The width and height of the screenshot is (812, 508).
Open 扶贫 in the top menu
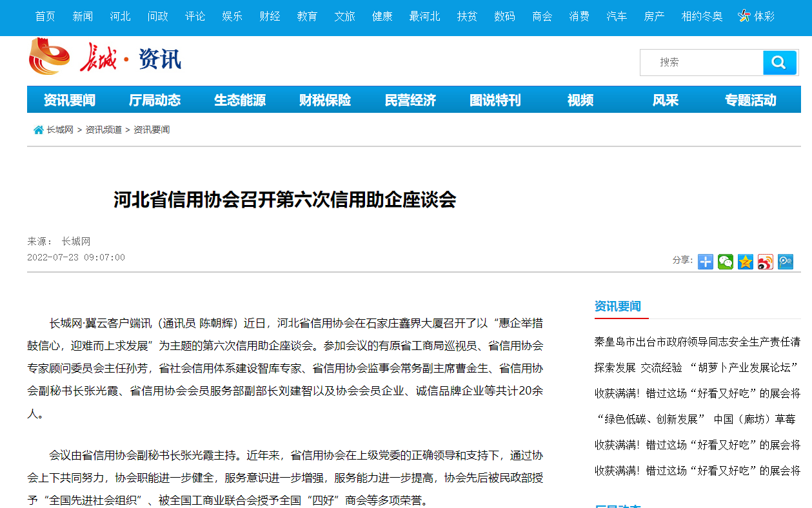[467, 17]
